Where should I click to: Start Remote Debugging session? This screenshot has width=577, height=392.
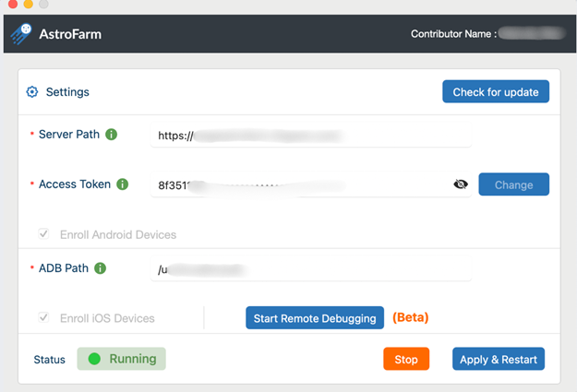[x=315, y=318]
